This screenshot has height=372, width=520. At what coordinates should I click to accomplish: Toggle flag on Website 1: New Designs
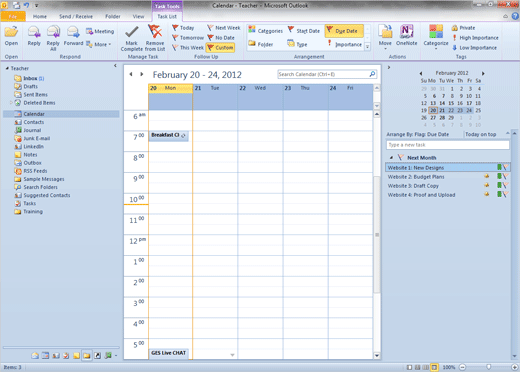pos(505,167)
